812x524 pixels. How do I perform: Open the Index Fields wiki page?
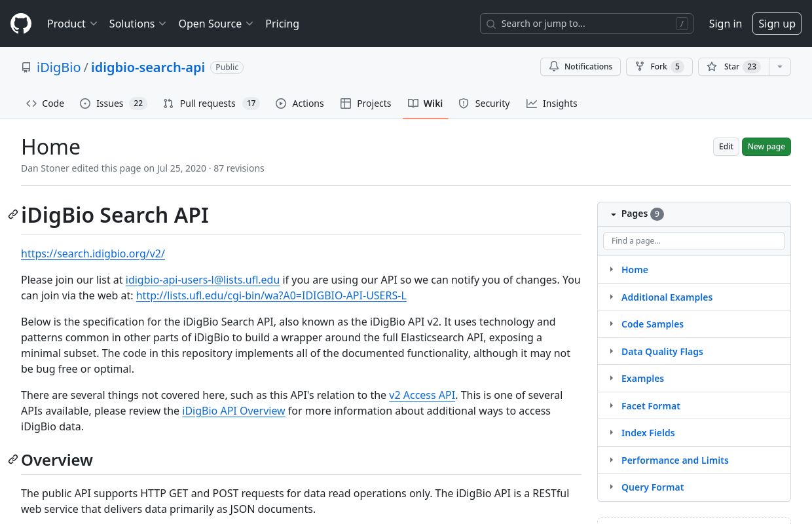pos(648,432)
